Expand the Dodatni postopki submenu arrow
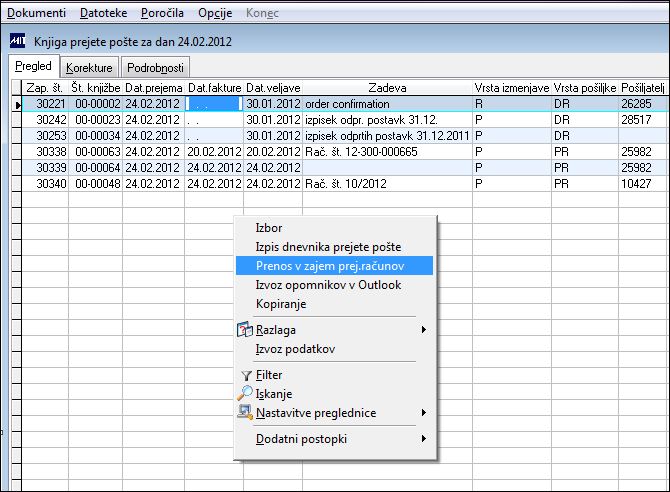This screenshot has height=492, width=670. pyautogui.click(x=423, y=439)
